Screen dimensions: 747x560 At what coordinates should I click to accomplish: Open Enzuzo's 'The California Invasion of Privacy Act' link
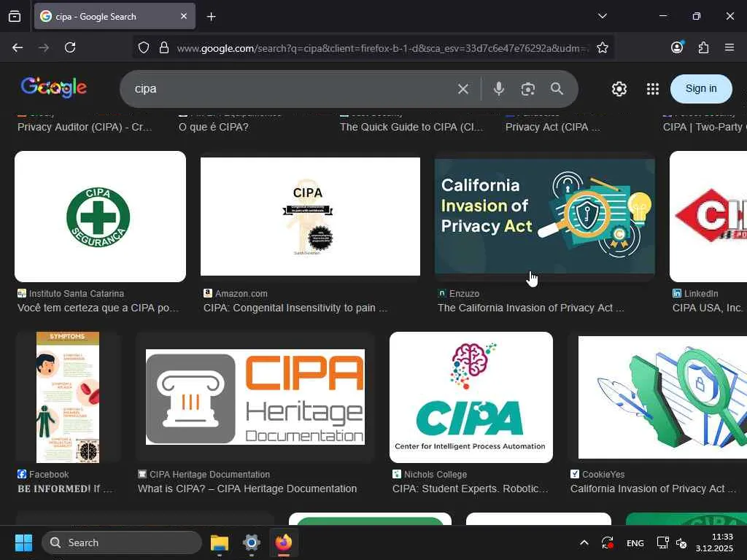(x=531, y=308)
